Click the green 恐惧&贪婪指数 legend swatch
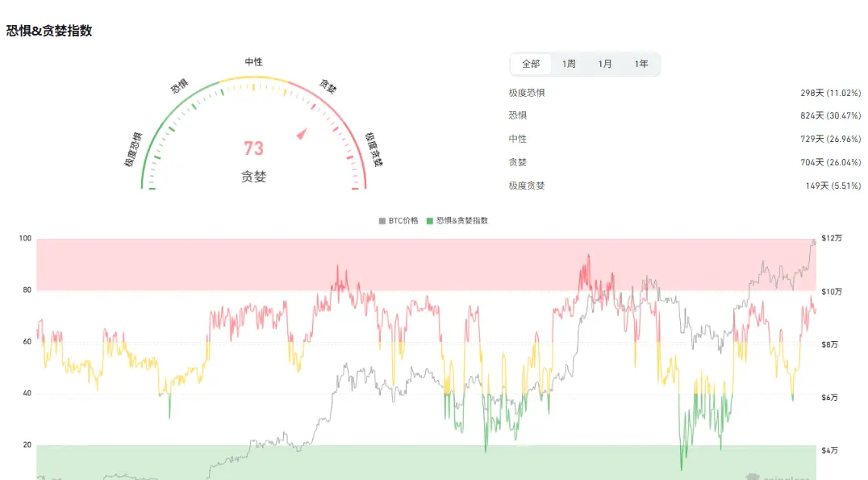Viewport: 868px width, 480px height. 430,221
